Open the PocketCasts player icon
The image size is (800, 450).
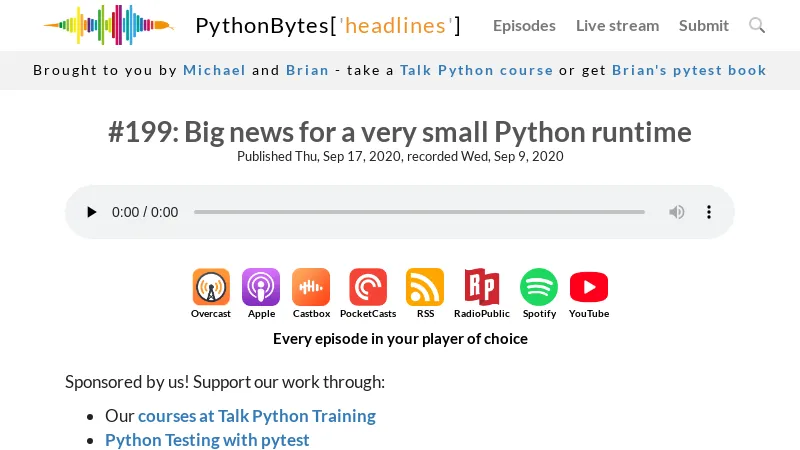point(368,288)
